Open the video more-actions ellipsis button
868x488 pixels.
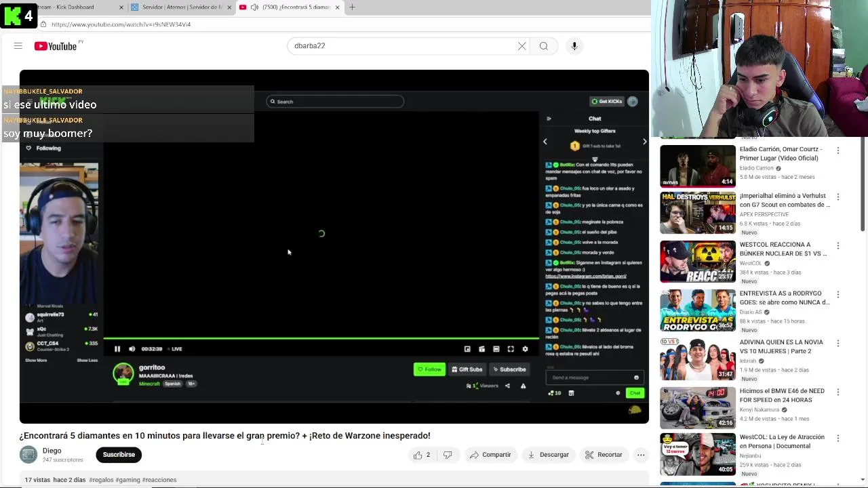click(x=641, y=455)
